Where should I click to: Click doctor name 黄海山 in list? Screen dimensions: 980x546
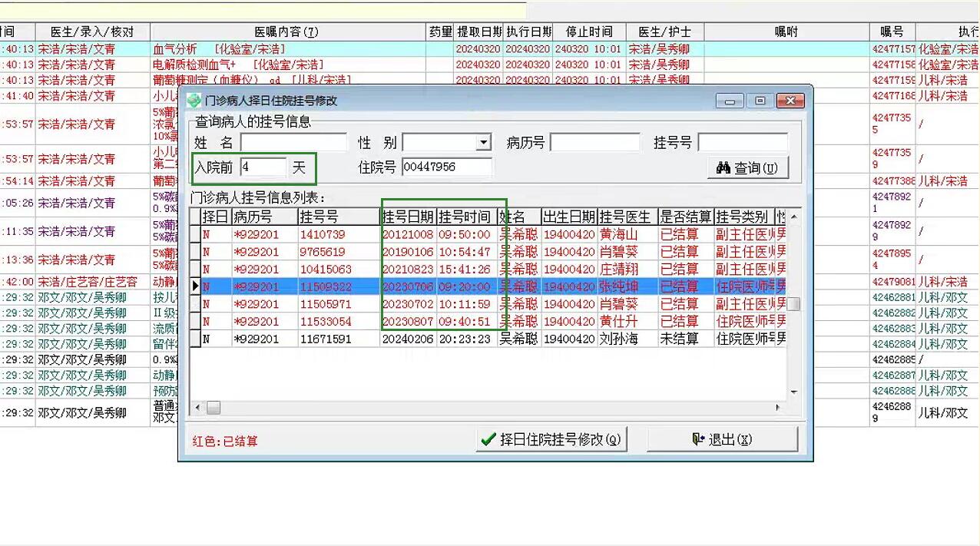tap(619, 234)
